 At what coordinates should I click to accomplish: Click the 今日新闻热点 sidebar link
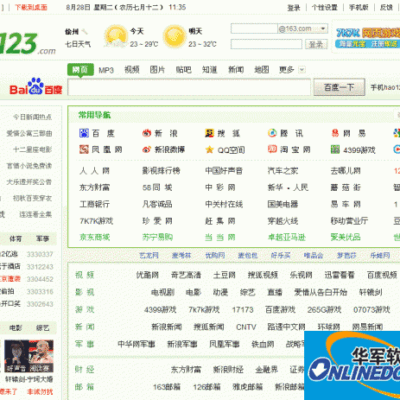point(32,117)
